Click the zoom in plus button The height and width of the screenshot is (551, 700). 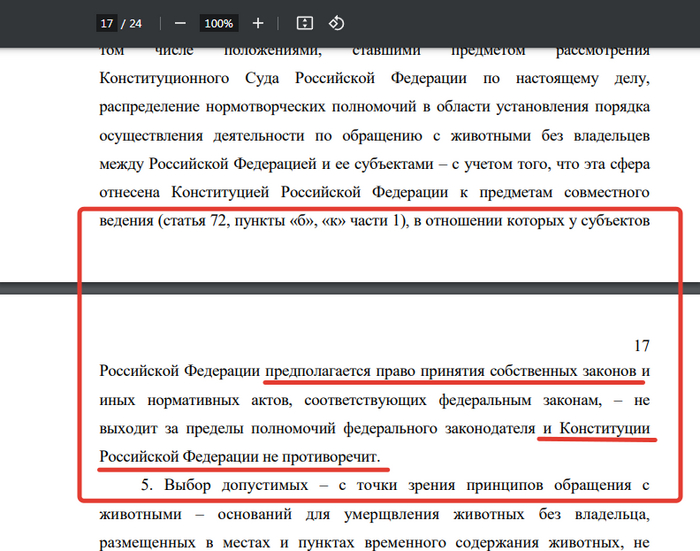click(x=258, y=23)
